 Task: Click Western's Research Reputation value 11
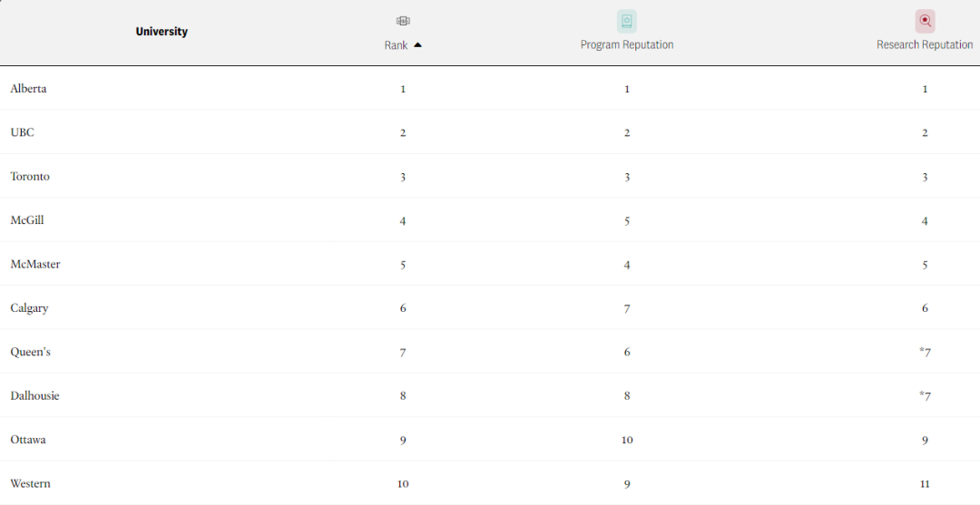(x=925, y=484)
